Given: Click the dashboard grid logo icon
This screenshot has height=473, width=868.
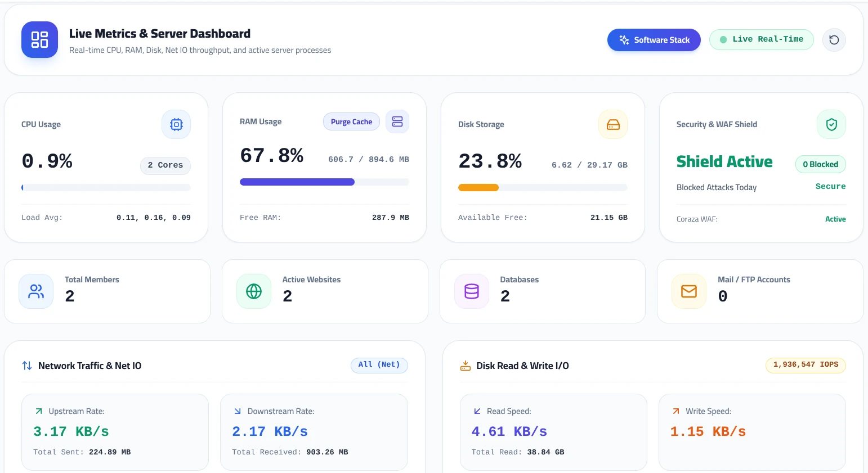Looking at the screenshot, I should (39, 39).
